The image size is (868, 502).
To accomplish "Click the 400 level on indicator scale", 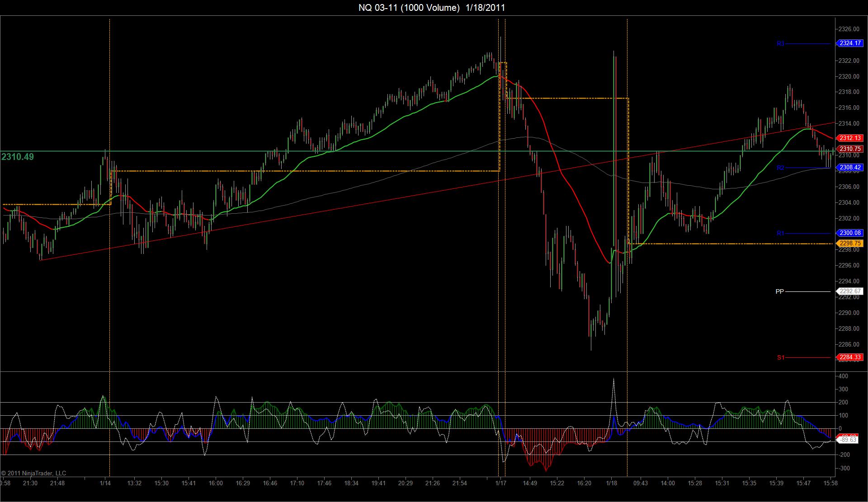I will (x=843, y=376).
